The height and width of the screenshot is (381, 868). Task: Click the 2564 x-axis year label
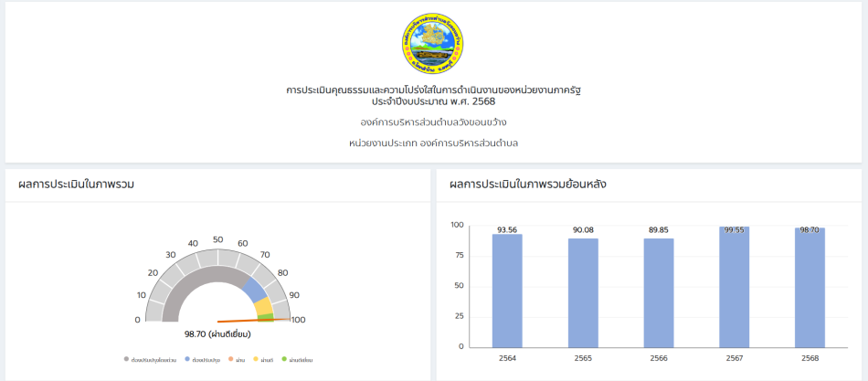pyautogui.click(x=507, y=358)
